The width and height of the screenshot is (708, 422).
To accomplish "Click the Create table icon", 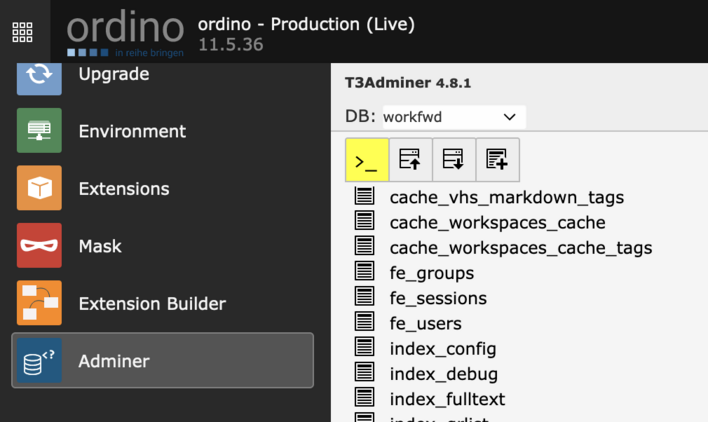I will (497, 160).
